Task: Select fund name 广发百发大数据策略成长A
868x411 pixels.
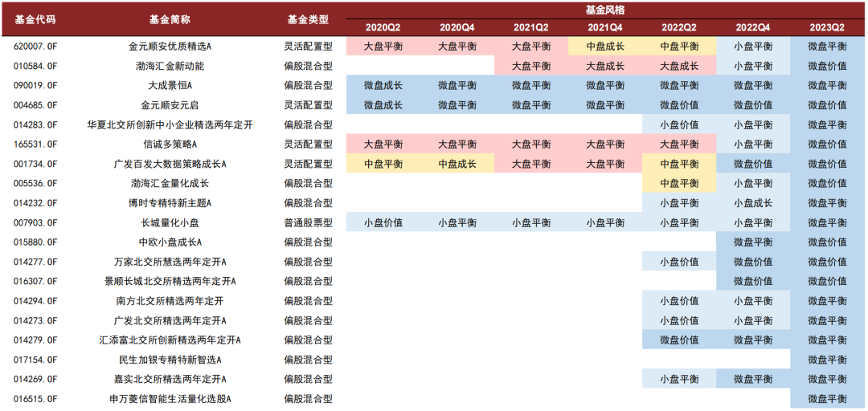Action: [x=170, y=165]
